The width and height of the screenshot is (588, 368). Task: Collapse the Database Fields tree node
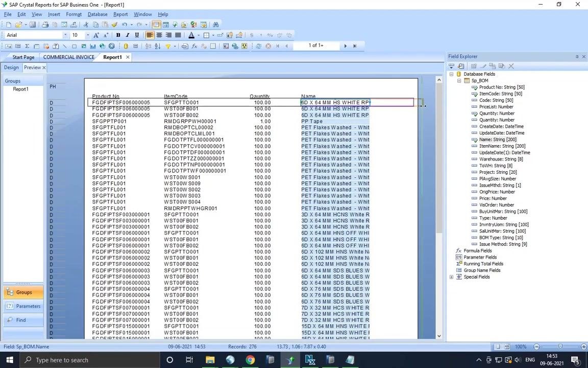[x=452, y=74]
